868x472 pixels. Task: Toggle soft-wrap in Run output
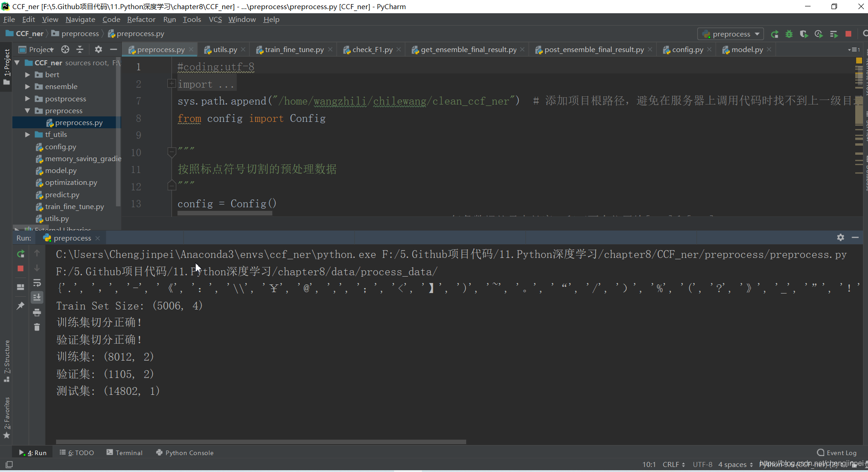pos(37,283)
